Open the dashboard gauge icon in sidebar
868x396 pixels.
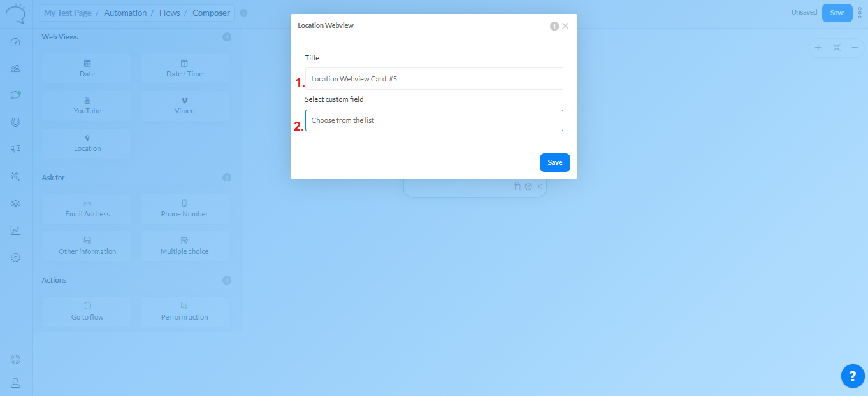(x=16, y=42)
